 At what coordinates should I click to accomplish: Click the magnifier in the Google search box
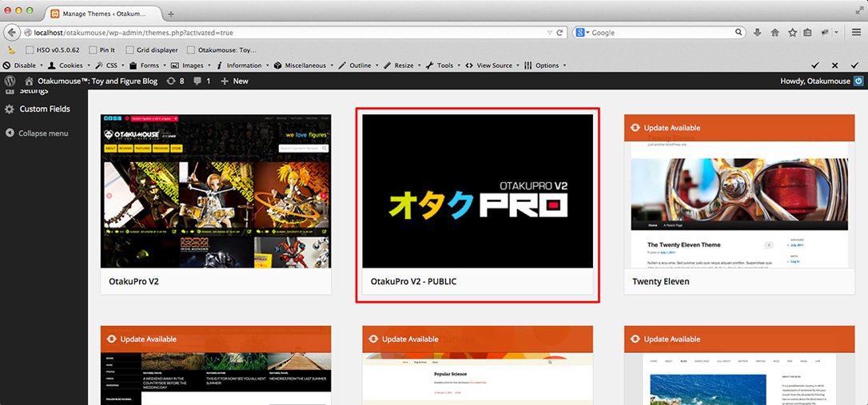click(x=739, y=33)
